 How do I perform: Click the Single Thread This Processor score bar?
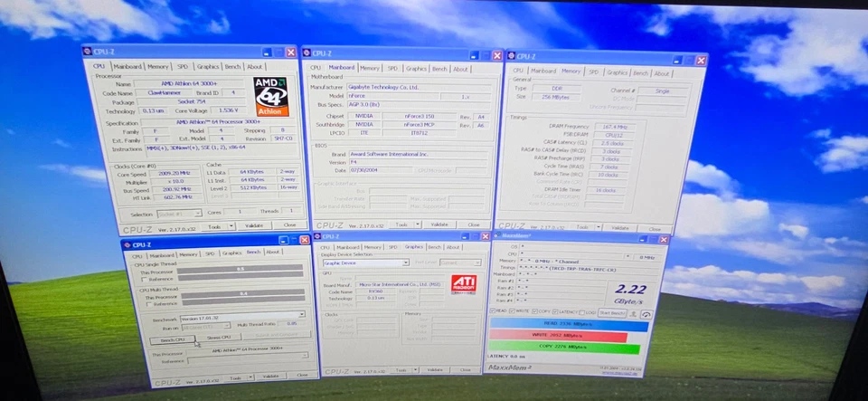(241, 271)
